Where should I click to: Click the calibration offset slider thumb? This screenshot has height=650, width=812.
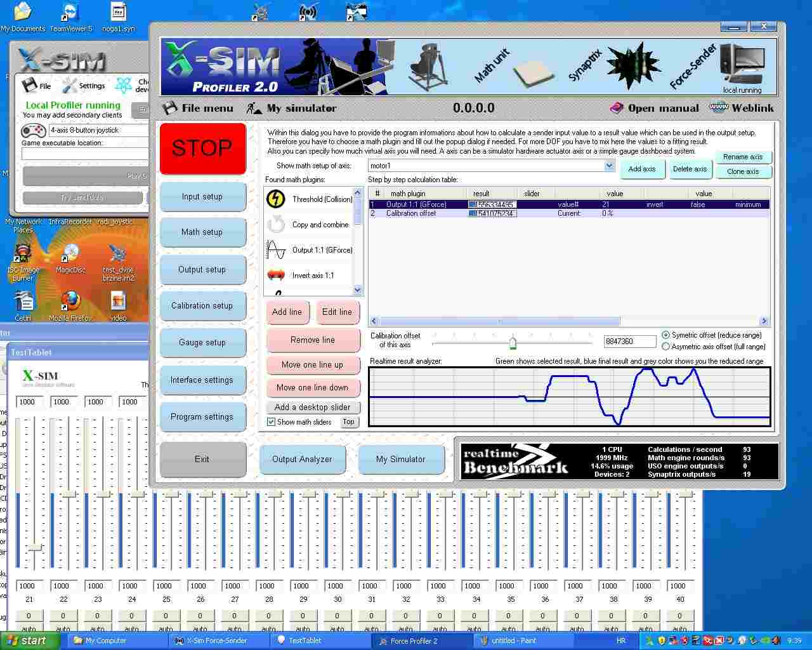tap(513, 343)
